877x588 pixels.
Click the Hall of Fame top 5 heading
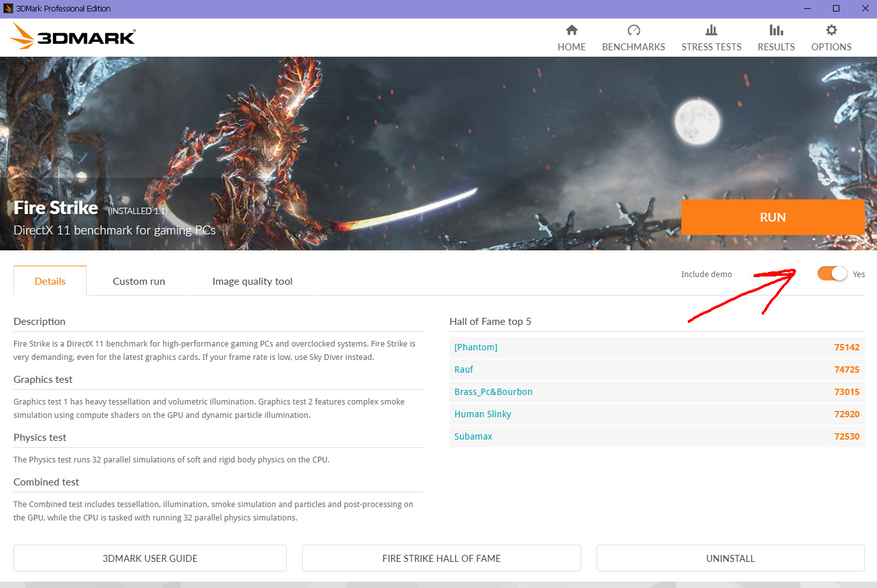(x=490, y=321)
